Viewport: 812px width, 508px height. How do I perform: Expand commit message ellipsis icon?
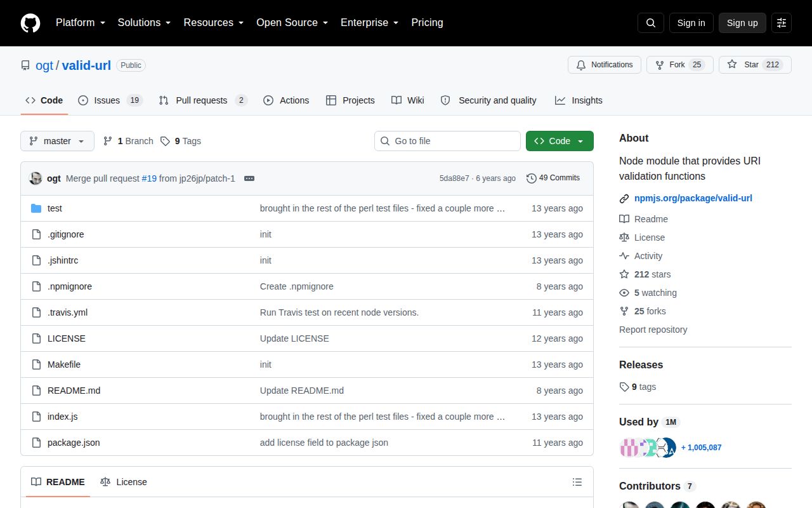click(x=249, y=178)
